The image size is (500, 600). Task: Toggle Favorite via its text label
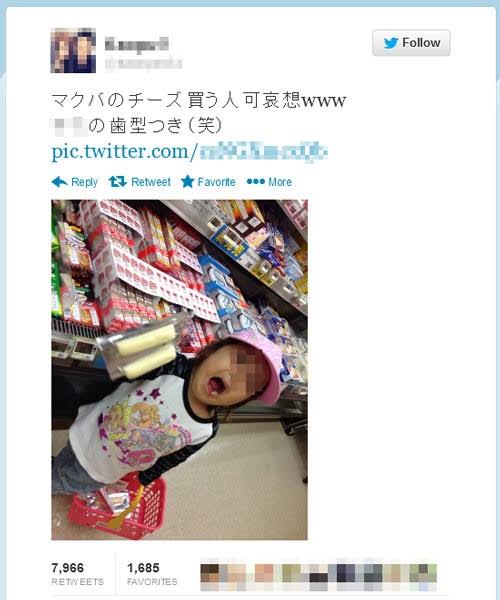point(217,182)
